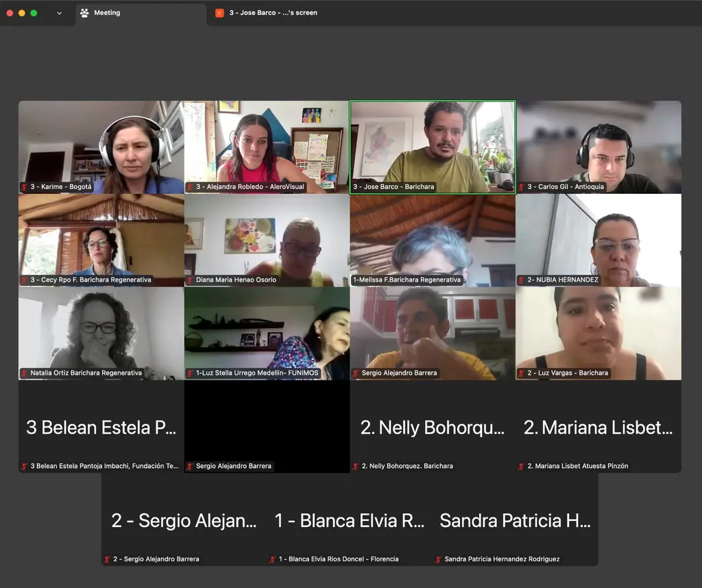Click muted mic icon beside Alejandra Robledo
Viewport: 702px width, 588px height.
191,187
